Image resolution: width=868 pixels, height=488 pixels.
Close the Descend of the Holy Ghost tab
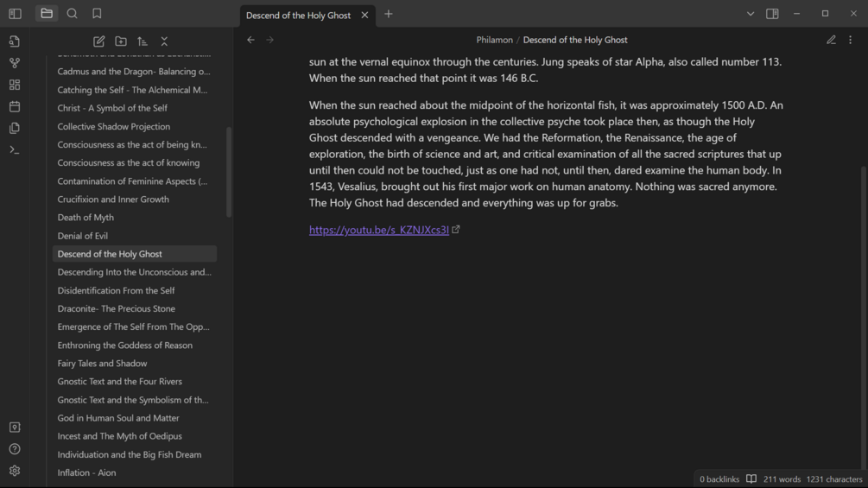point(364,16)
